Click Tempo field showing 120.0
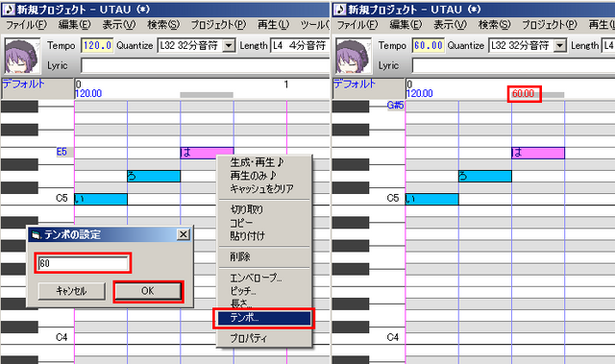 [97, 46]
